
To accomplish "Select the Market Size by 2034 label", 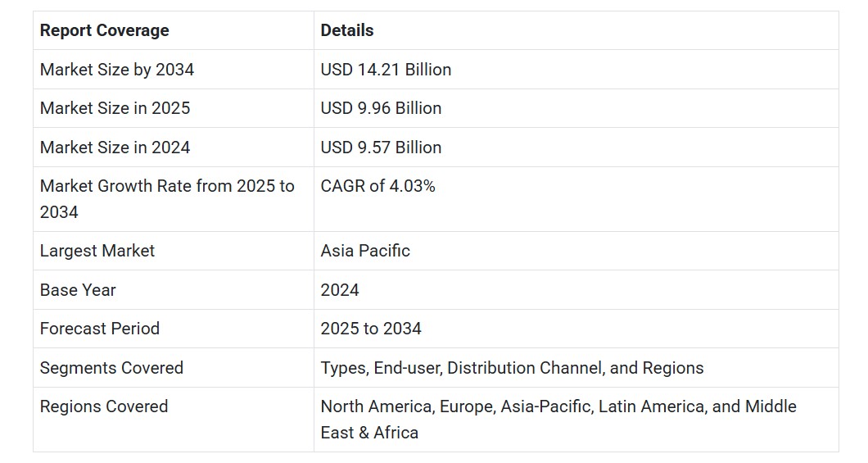I will (x=117, y=69).
